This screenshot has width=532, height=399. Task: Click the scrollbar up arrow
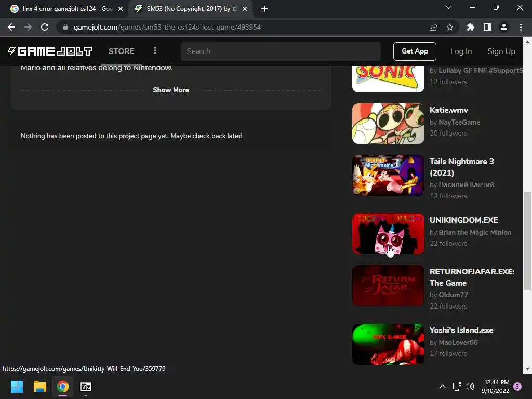(x=527, y=42)
